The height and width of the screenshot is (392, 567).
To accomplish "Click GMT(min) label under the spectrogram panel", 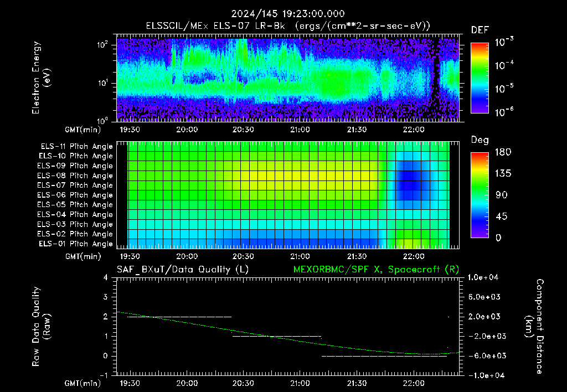I will tap(83, 130).
